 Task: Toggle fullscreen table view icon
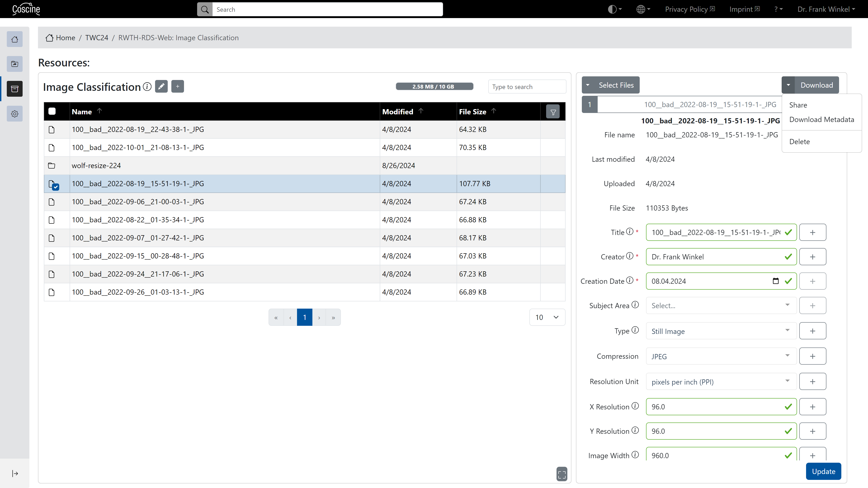point(562,474)
